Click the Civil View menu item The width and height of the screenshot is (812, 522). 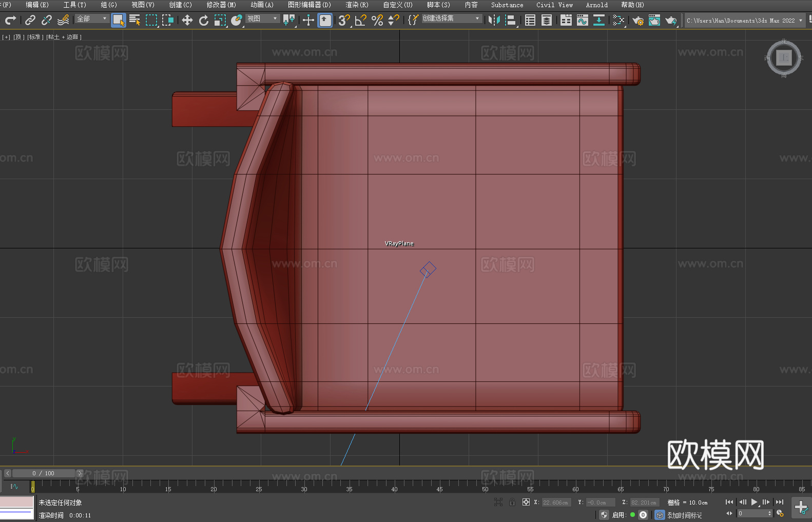(x=555, y=5)
